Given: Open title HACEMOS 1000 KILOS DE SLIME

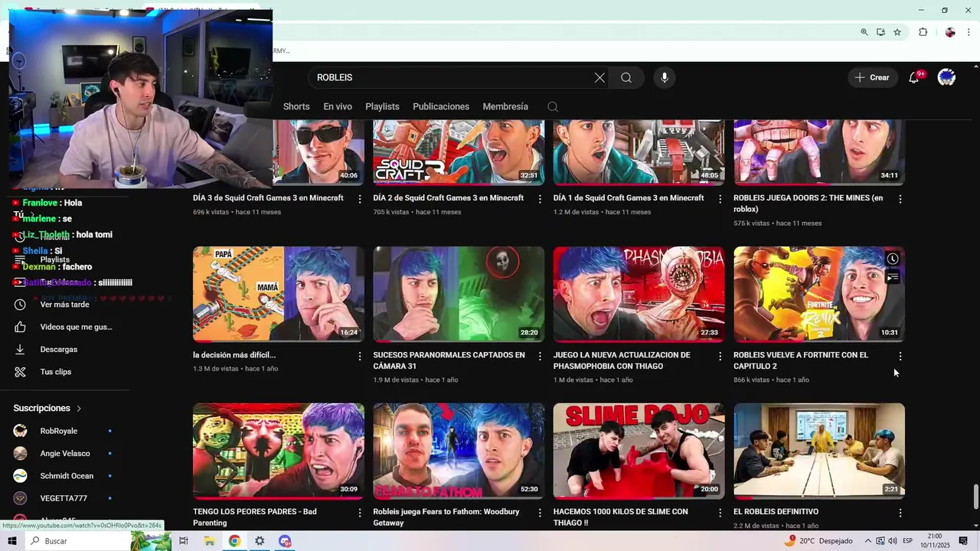Looking at the screenshot, I should [x=621, y=517].
